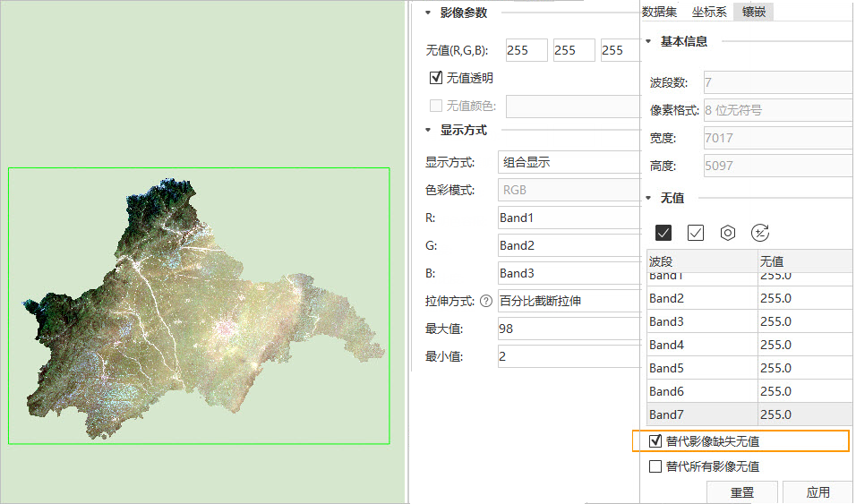Click the filled select-all checkmark icon
This screenshot has width=856, height=504.
point(663,233)
